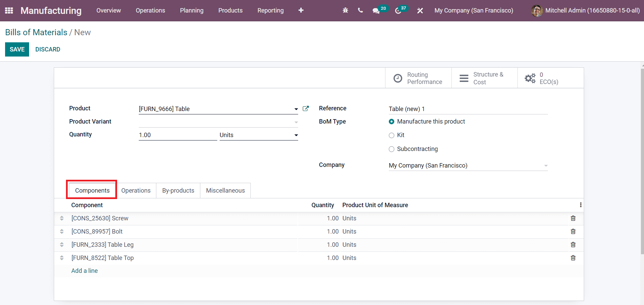Select Manufacture this product radio button
This screenshot has height=305, width=644.
pyautogui.click(x=392, y=122)
